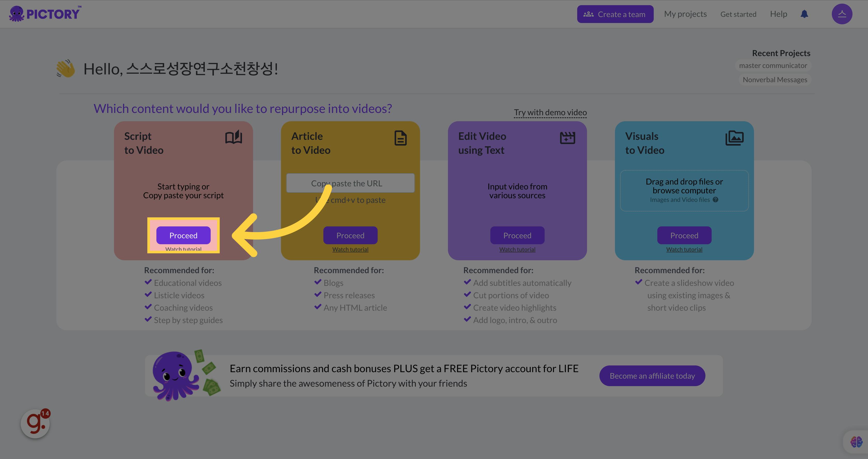The width and height of the screenshot is (868, 459).
Task: Click the Script to Video book icon
Action: click(x=233, y=137)
